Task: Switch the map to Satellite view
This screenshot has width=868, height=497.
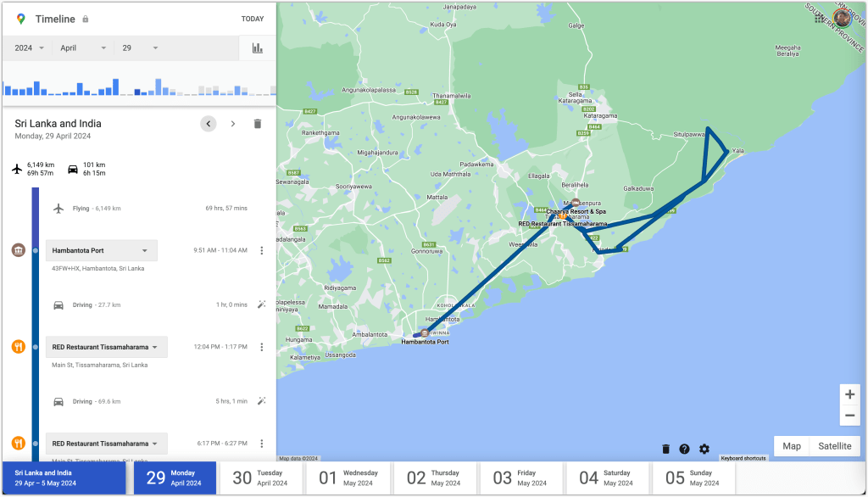Action: pos(835,446)
